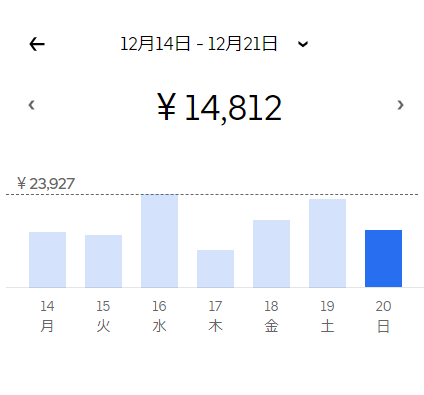This screenshot has height=395, width=424.
Task: Tap the 20 日 day label
Action: click(383, 316)
